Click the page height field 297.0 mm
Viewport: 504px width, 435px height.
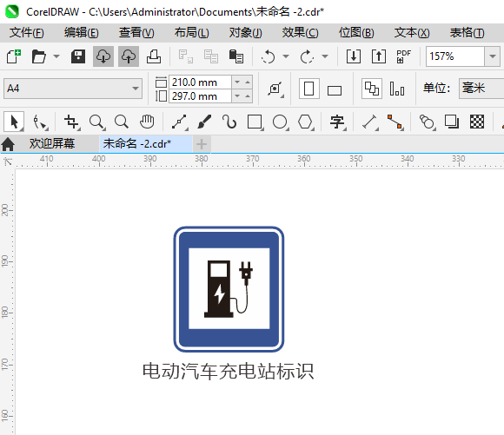click(200, 96)
